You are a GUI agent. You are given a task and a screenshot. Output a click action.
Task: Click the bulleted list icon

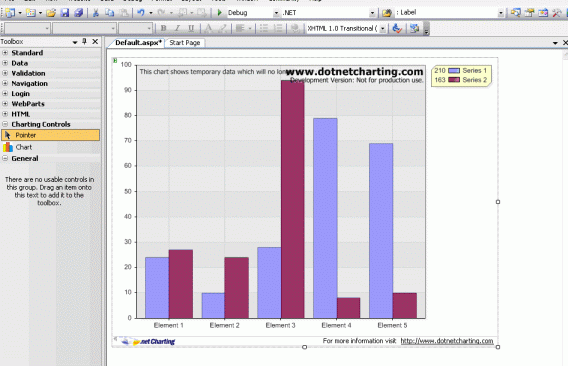[264, 28]
